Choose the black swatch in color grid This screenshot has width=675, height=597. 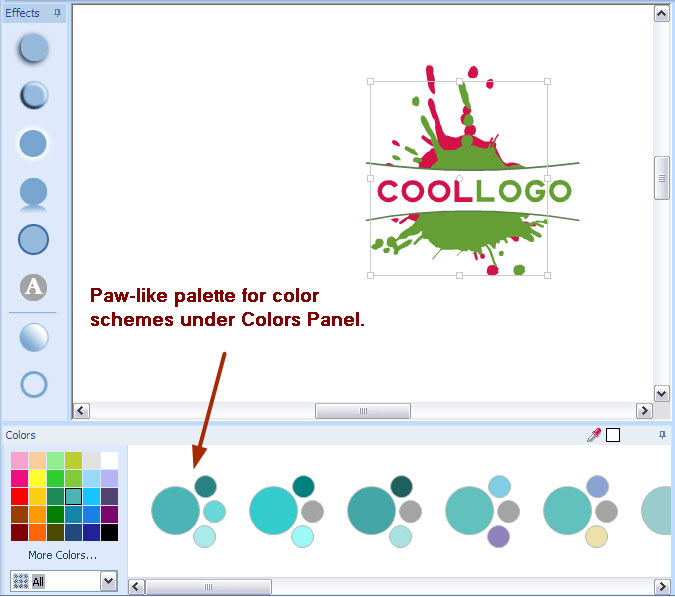[x=109, y=532]
